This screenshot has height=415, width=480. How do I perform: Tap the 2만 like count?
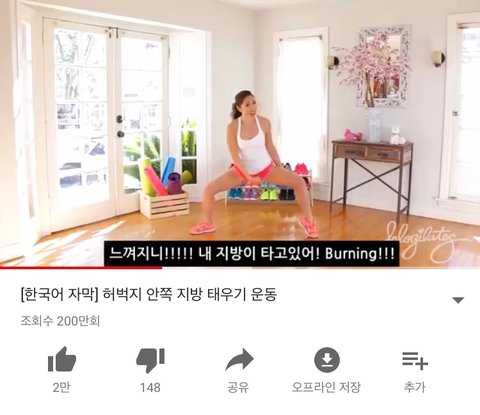point(61,387)
